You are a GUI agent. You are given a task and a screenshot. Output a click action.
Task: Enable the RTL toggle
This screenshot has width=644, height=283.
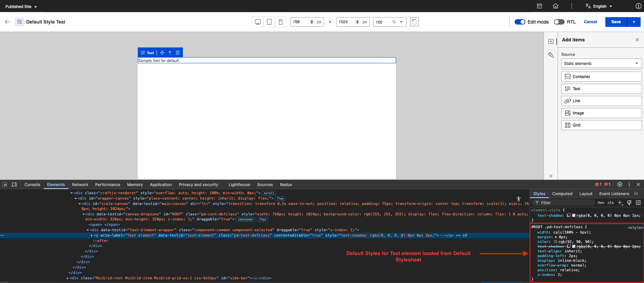(x=559, y=22)
